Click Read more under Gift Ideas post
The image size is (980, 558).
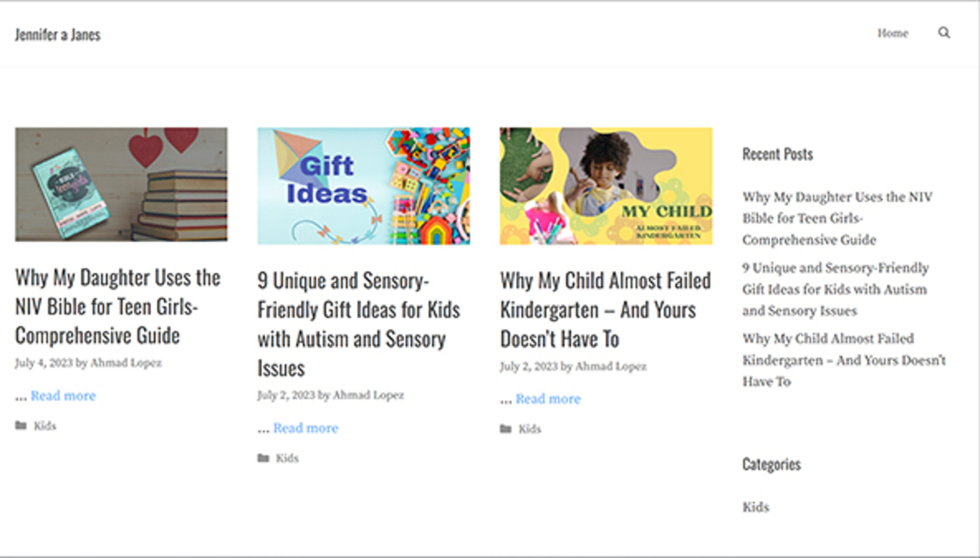[306, 428]
